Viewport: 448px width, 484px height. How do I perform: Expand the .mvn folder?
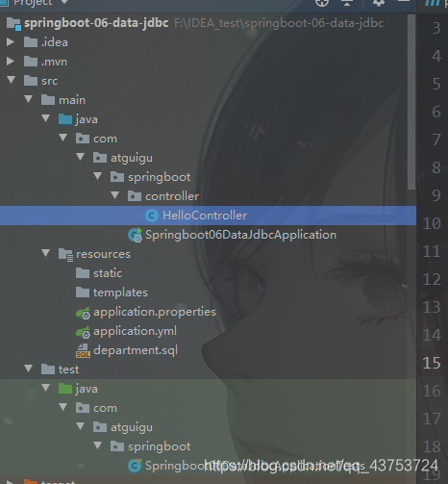pyautogui.click(x=11, y=62)
